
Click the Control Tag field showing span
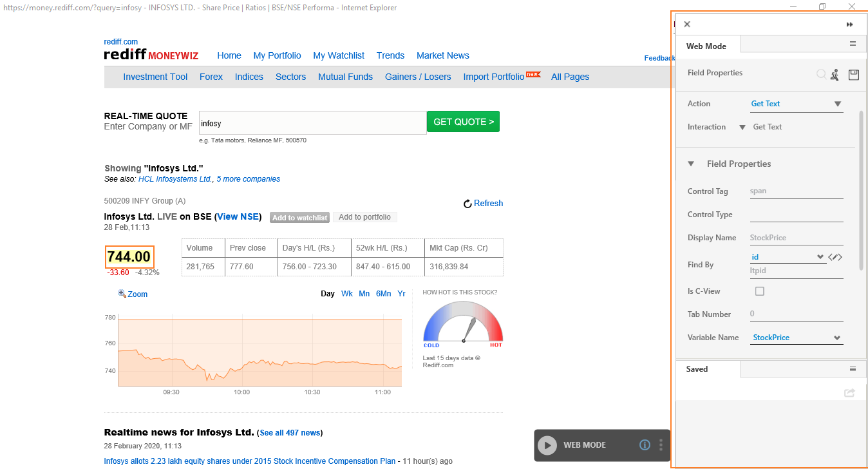(x=797, y=191)
